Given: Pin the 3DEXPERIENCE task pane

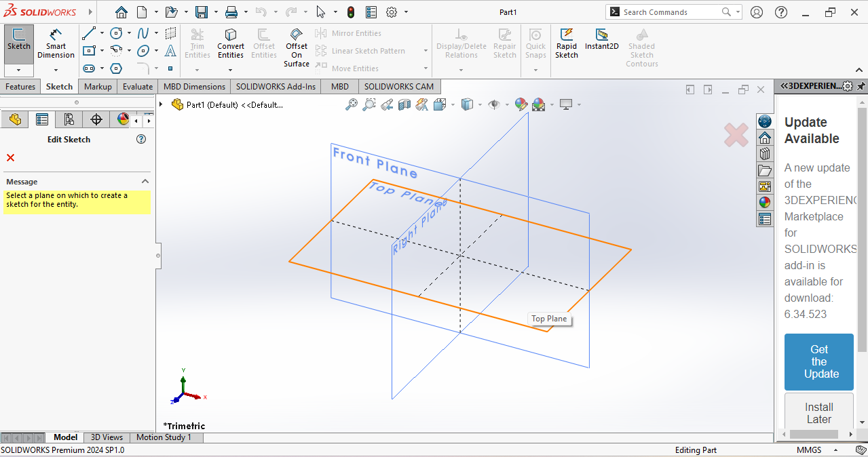Looking at the screenshot, I should click(x=861, y=86).
